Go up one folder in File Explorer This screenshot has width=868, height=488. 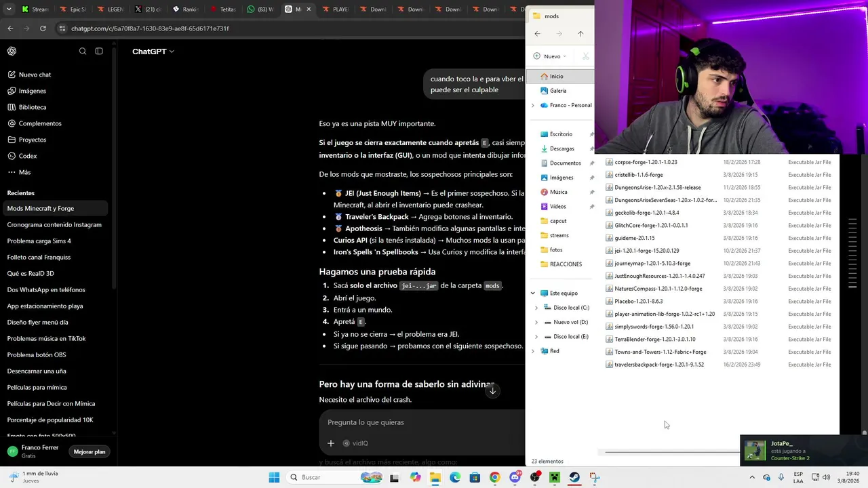click(580, 34)
